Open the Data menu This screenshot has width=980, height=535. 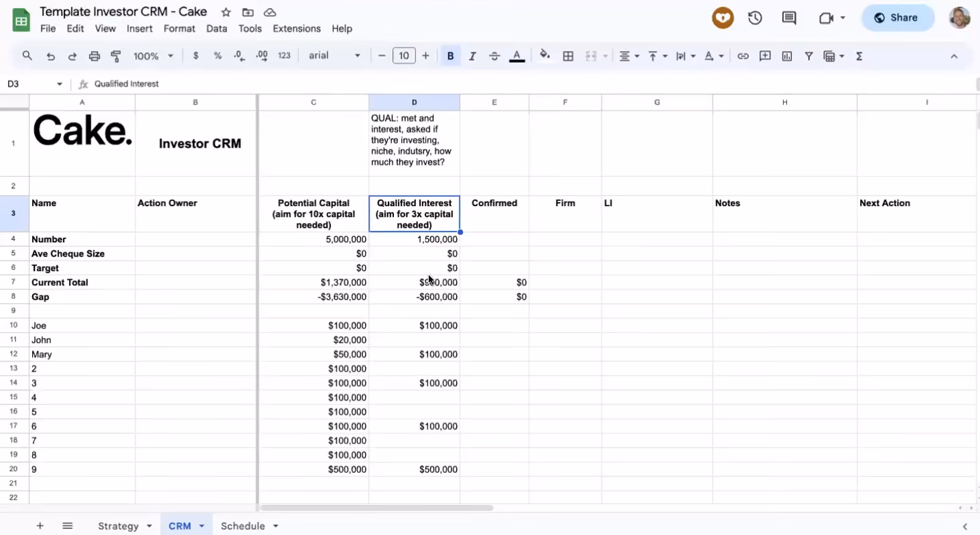216,29
